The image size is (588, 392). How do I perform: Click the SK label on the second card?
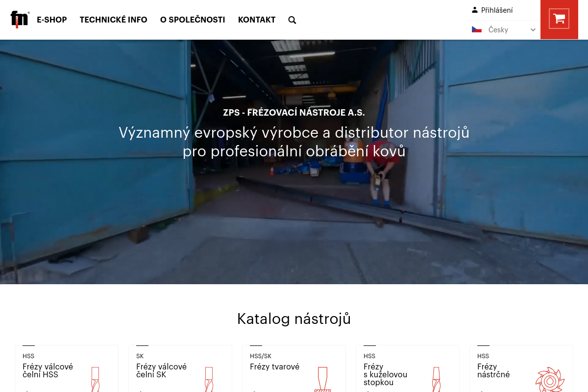click(x=140, y=356)
